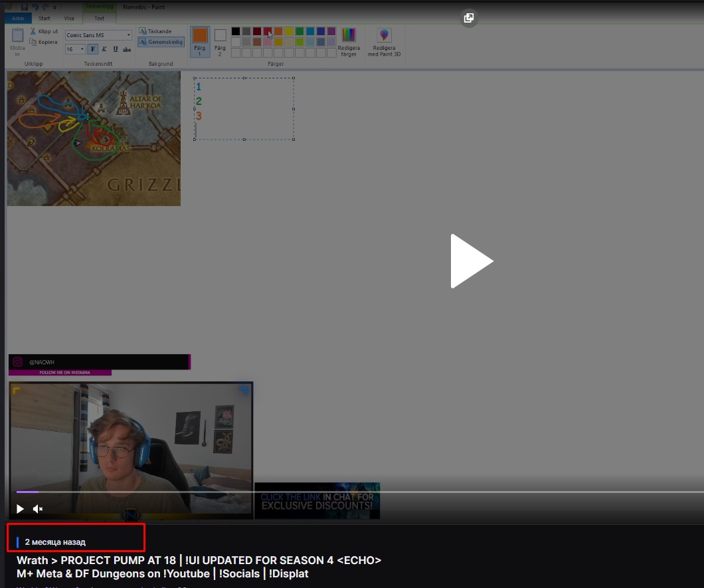Click the video progress bar
Screen dimensions: 704x588
click(360, 492)
